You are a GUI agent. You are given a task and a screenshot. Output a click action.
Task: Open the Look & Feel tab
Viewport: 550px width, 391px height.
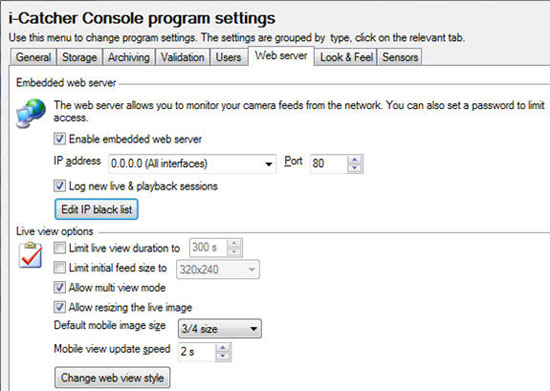(346, 57)
